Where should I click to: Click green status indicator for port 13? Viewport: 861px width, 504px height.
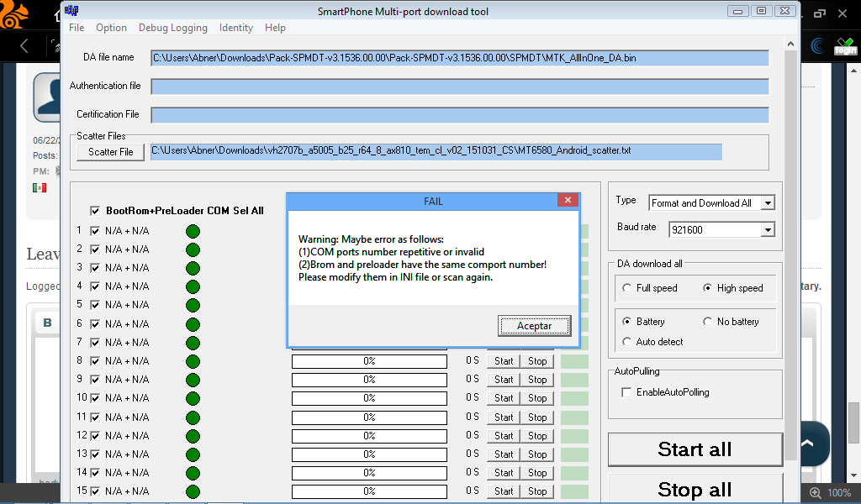pos(193,454)
